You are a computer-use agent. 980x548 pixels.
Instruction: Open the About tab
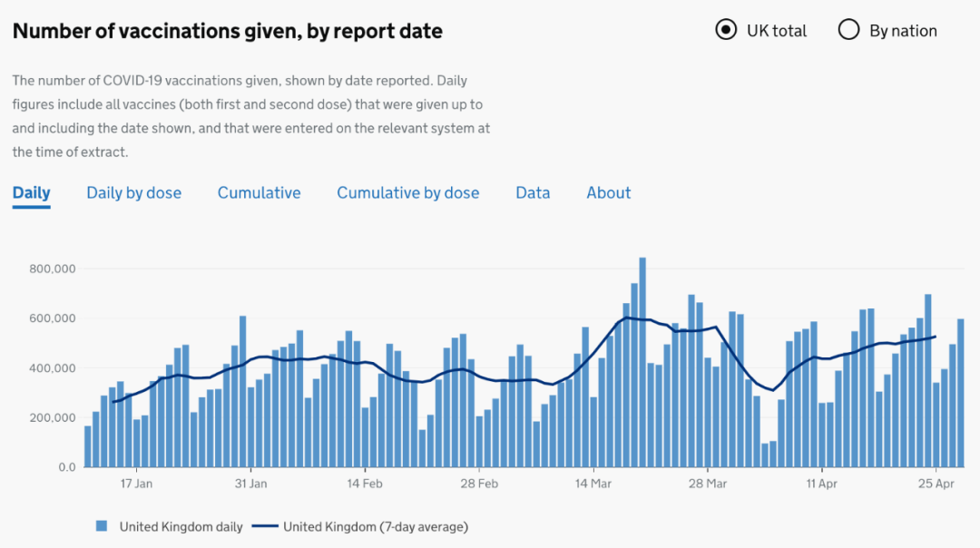608,193
